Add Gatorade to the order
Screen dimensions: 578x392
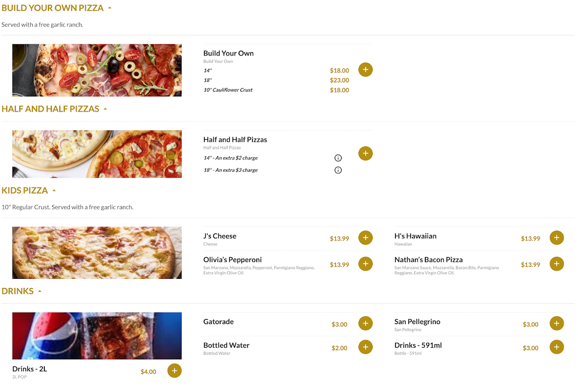tap(366, 324)
